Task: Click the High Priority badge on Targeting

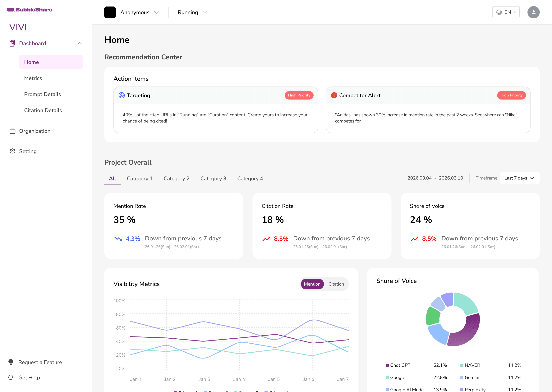Action: (299, 95)
